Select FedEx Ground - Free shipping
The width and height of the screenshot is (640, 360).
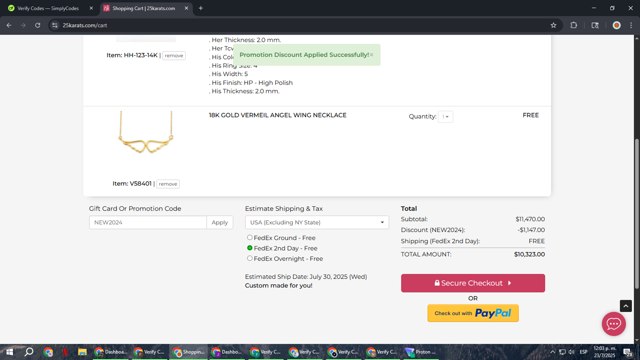249,237
